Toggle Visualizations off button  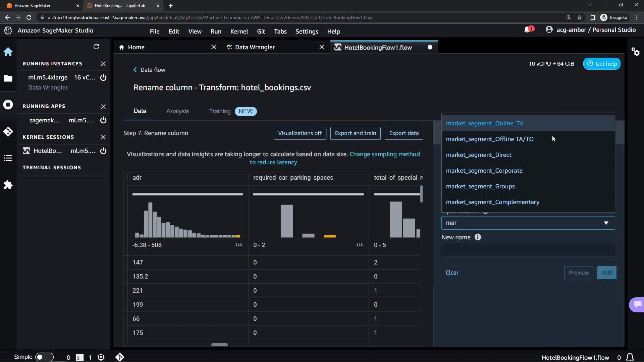[x=300, y=133]
